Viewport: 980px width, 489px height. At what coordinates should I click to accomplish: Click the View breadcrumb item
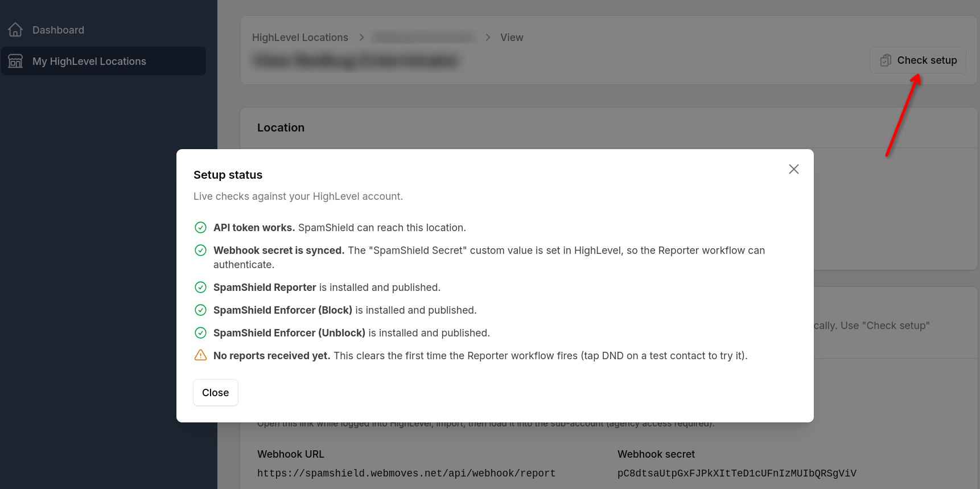click(512, 38)
